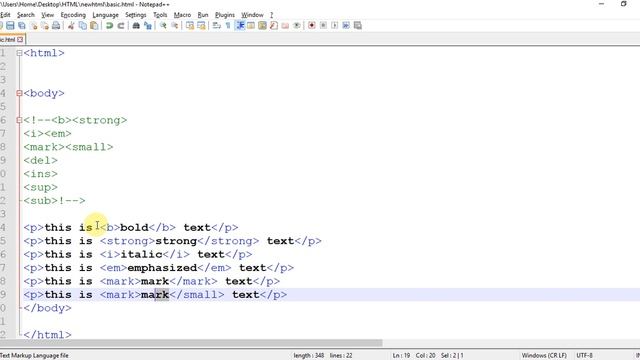This screenshot has height=360, width=640.
Task: Open the Search menu
Action: (x=26, y=15)
